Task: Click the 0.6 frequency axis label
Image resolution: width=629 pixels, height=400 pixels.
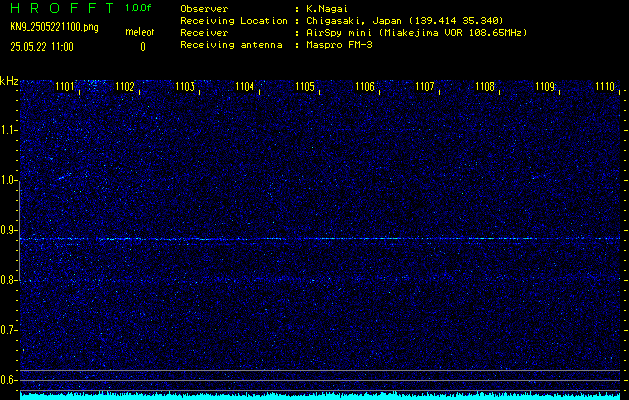Action: point(8,380)
